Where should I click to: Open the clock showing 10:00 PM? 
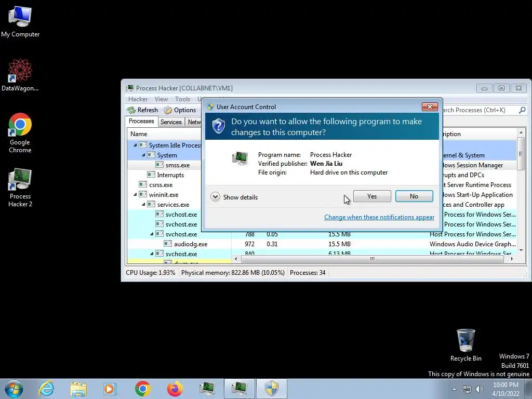[x=506, y=389]
